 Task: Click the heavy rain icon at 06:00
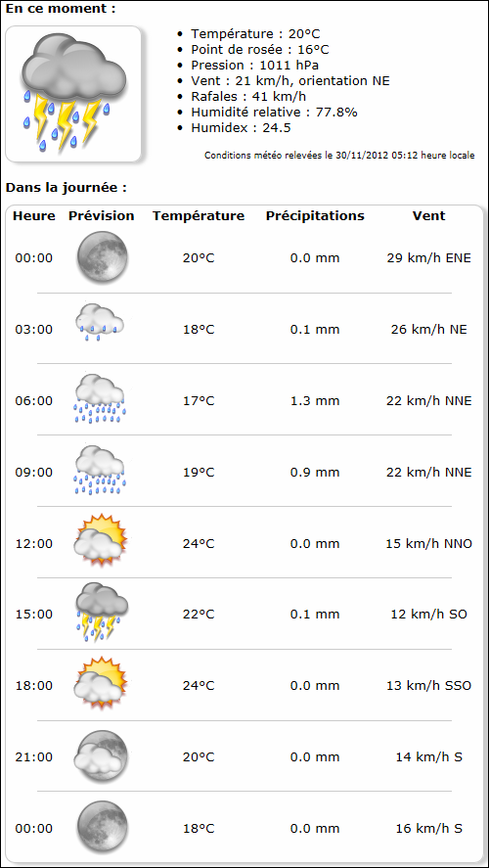pos(100,398)
